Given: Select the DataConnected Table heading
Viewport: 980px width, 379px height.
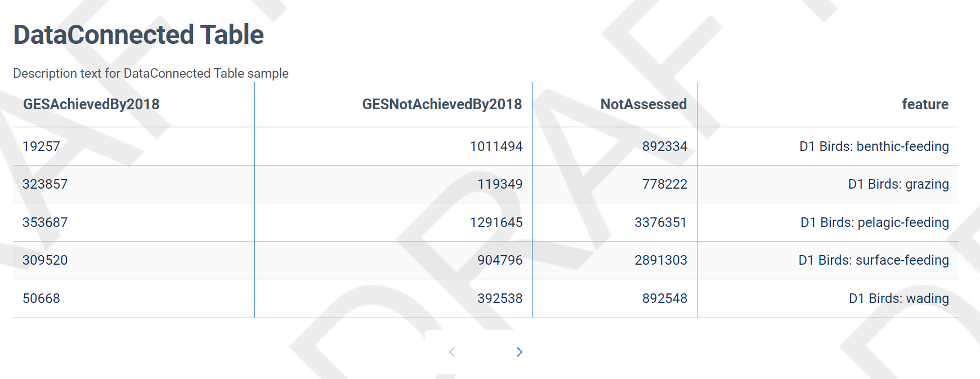Looking at the screenshot, I should 138,34.
